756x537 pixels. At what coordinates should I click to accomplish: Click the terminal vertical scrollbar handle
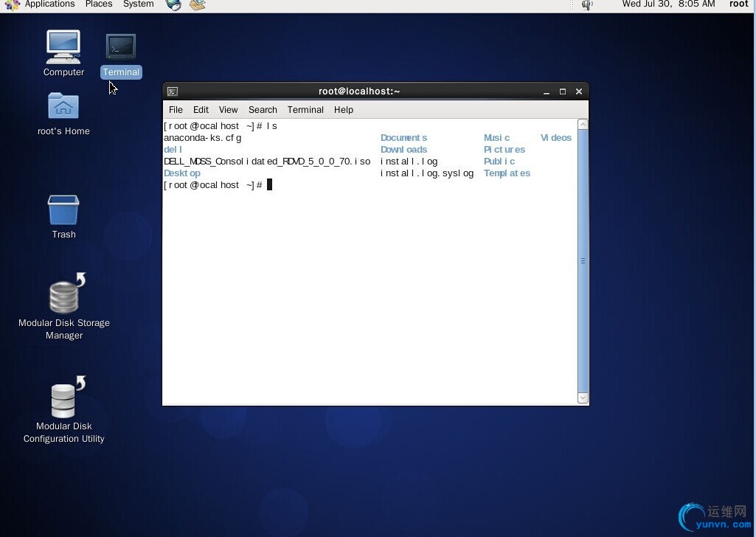coord(583,261)
